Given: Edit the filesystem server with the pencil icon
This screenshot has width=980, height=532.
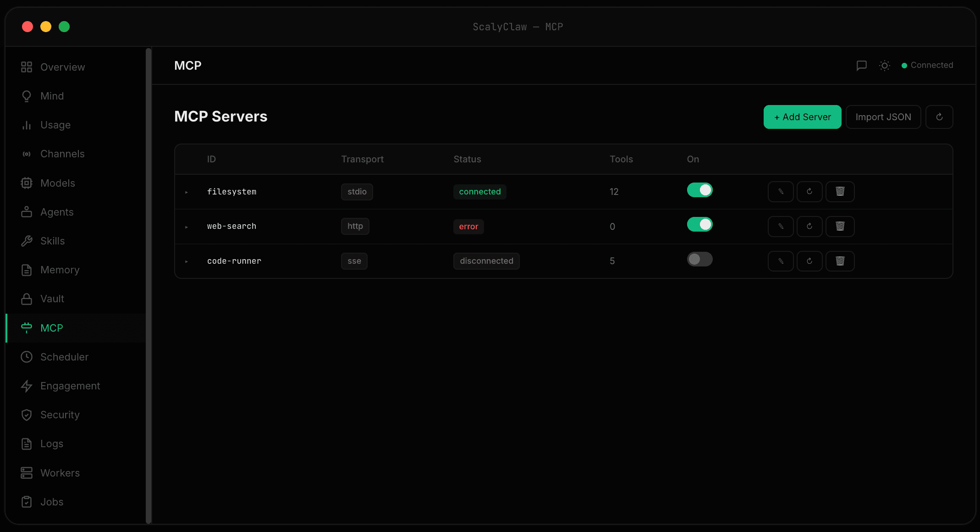Looking at the screenshot, I should tap(781, 192).
